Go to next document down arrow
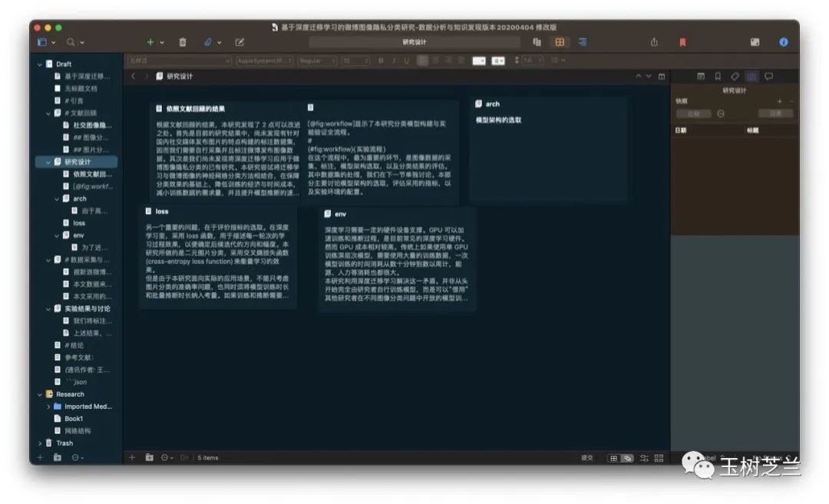Image resolution: width=829 pixels, height=504 pixels. coord(649,77)
